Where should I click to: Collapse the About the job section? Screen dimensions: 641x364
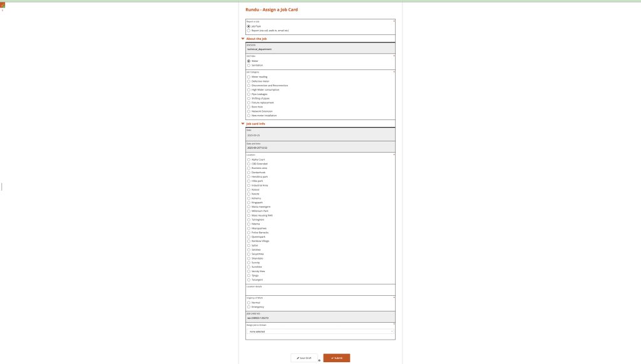[x=243, y=39]
